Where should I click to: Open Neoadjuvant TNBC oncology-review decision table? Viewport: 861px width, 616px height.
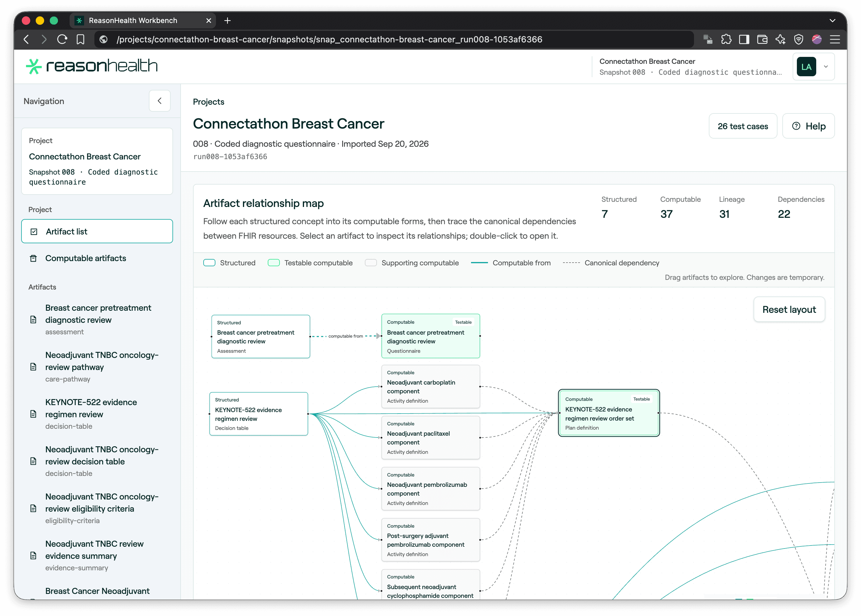[97, 461]
